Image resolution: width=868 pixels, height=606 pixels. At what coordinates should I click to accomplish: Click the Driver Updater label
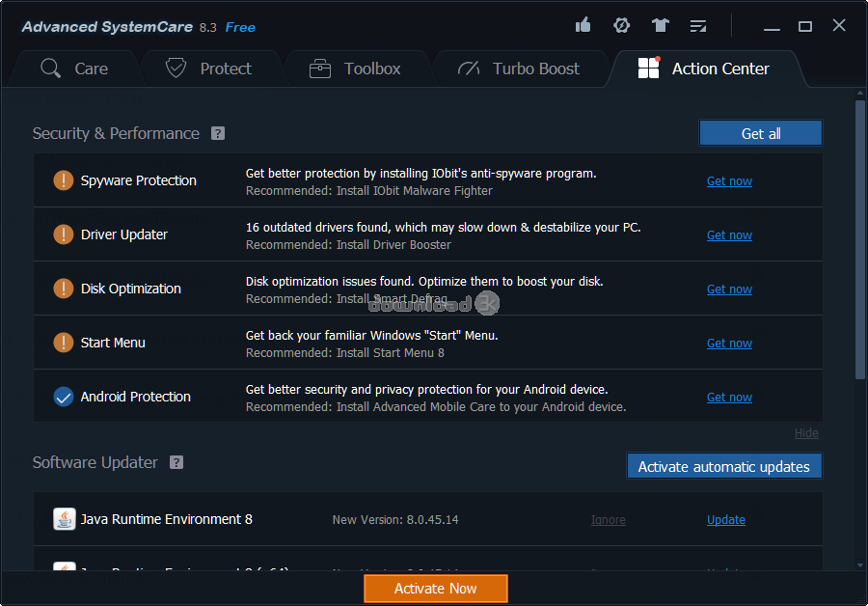[124, 234]
